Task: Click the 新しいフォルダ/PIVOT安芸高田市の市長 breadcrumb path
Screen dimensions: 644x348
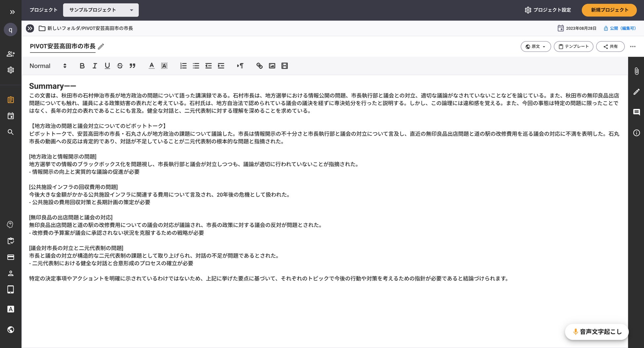Action: (90, 28)
